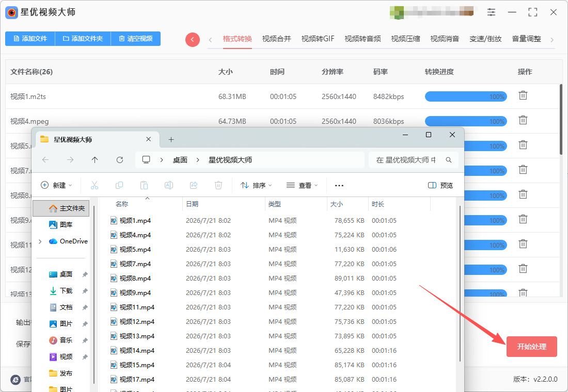Expand the 新建 new item dropdown
Viewport: 568px width, 392px height.
coord(56,185)
